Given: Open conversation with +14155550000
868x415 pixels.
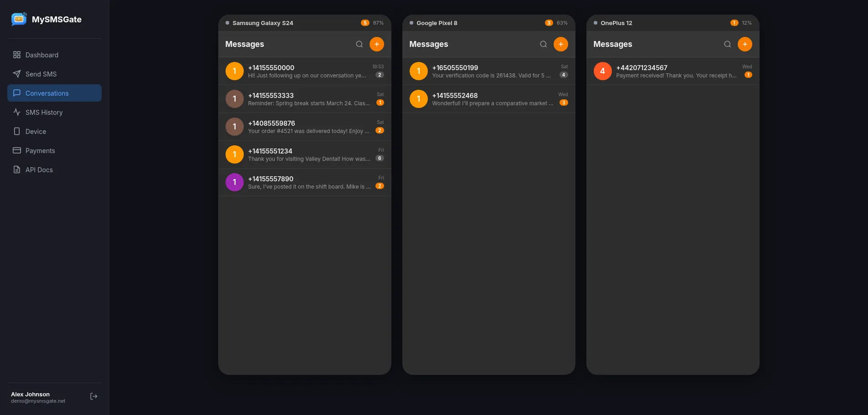Looking at the screenshot, I should point(304,71).
